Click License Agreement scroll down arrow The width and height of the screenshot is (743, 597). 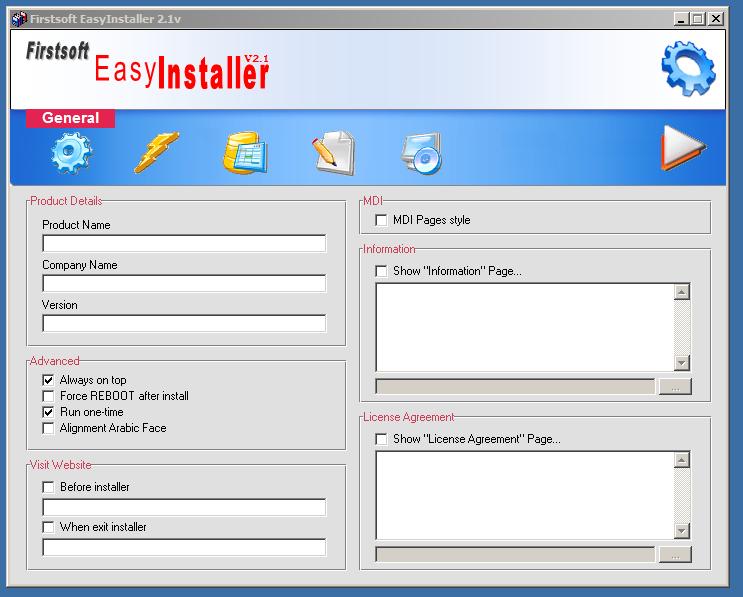click(x=681, y=531)
